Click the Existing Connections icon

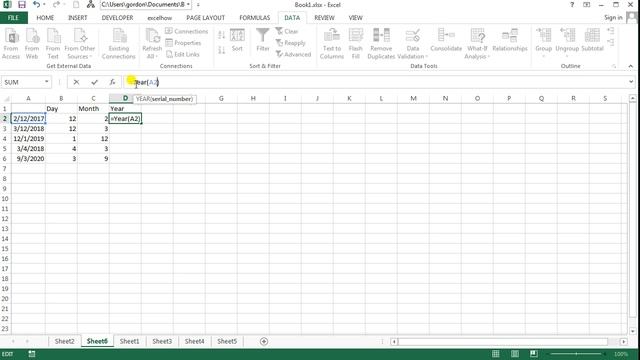tap(118, 44)
